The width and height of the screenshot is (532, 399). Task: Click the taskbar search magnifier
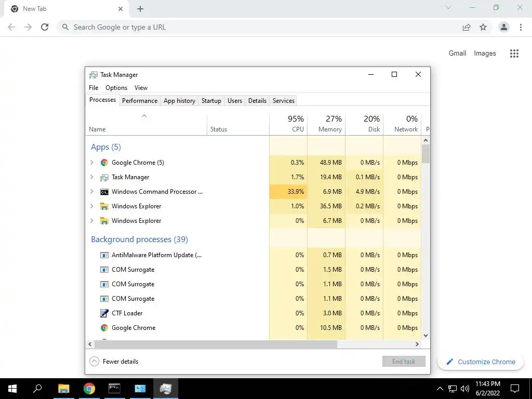point(37,388)
